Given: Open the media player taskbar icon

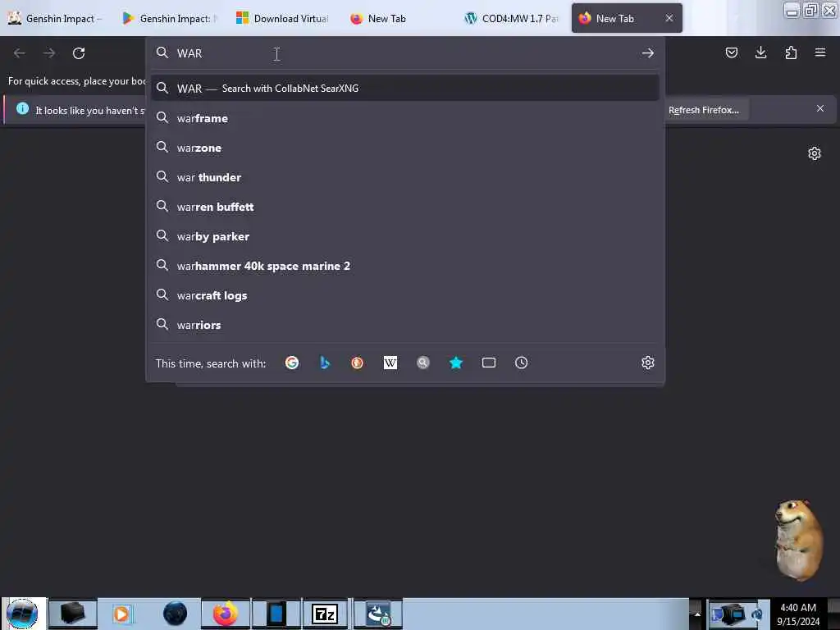Looking at the screenshot, I should pyautogui.click(x=123, y=614).
